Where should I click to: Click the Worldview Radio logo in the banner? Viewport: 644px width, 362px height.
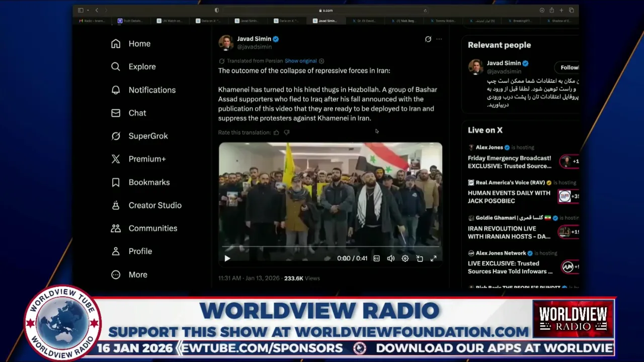[x=574, y=319]
